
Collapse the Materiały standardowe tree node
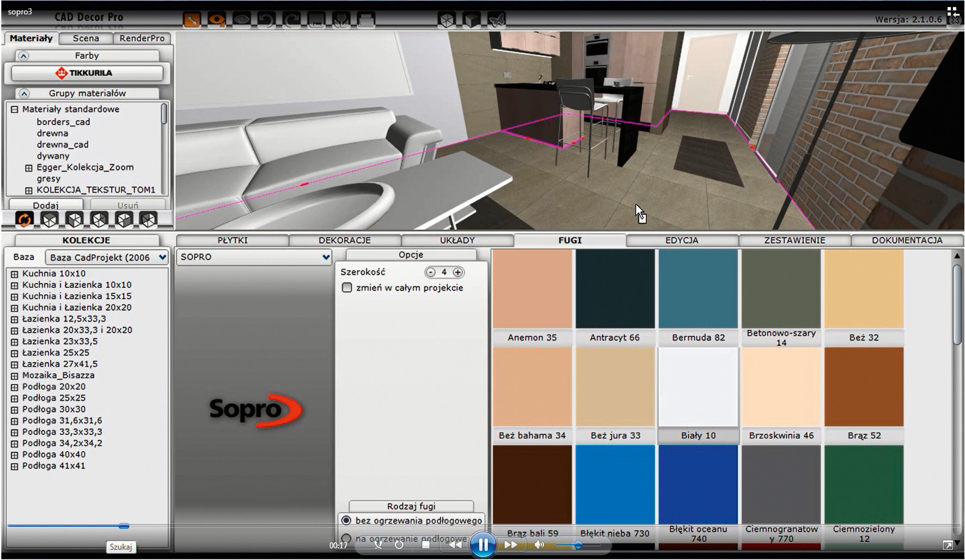point(14,109)
